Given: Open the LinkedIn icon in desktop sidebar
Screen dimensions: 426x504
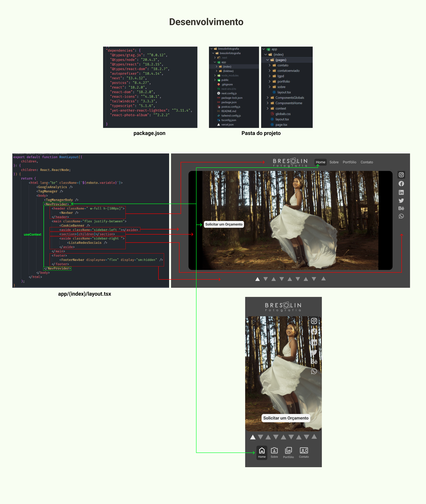Looking at the screenshot, I should (x=401, y=192).
